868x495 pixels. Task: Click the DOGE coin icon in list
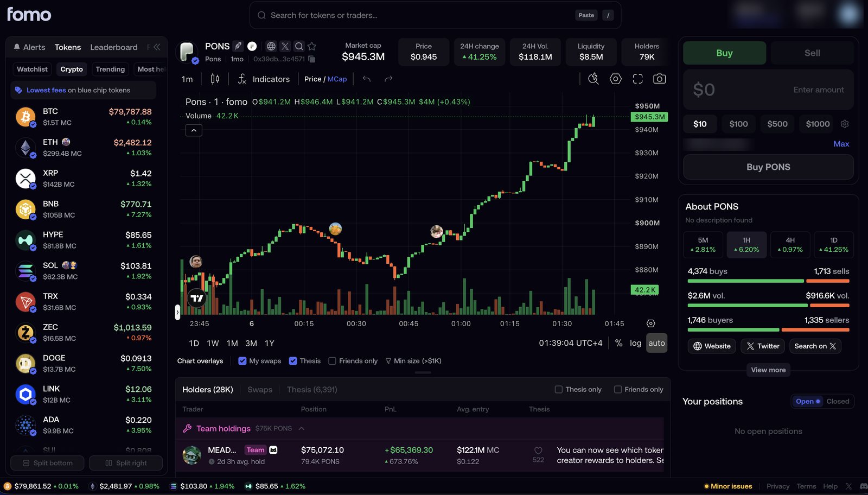(x=25, y=363)
